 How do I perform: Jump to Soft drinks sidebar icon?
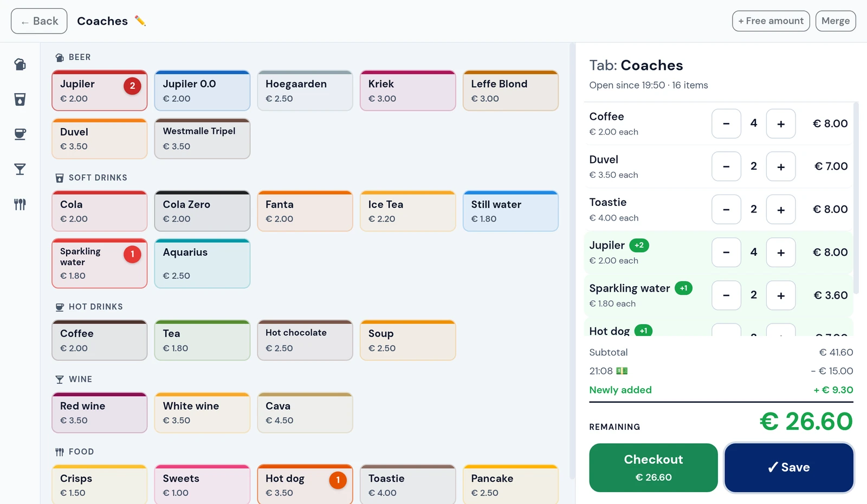click(20, 99)
